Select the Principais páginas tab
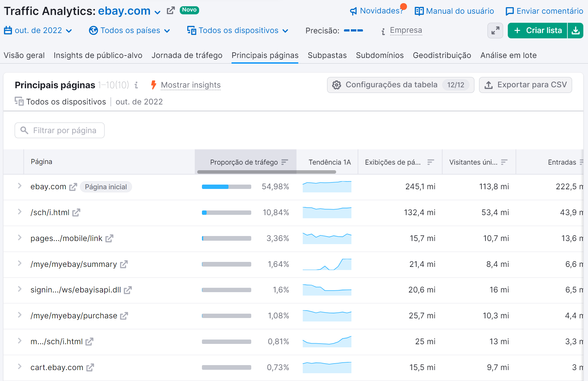 tap(265, 55)
